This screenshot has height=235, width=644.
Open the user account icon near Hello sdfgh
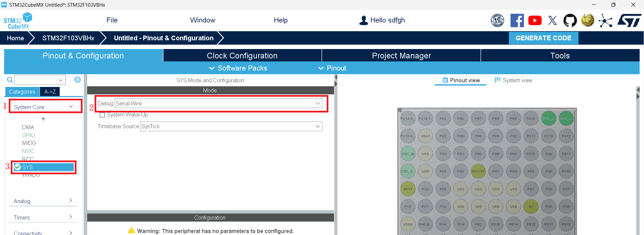pyautogui.click(x=363, y=20)
